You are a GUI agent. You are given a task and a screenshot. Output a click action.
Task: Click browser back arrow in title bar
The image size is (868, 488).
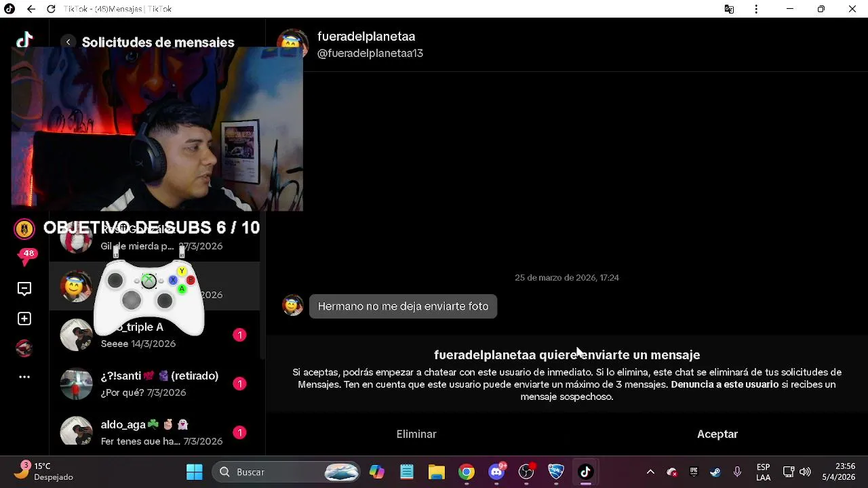coord(31,9)
